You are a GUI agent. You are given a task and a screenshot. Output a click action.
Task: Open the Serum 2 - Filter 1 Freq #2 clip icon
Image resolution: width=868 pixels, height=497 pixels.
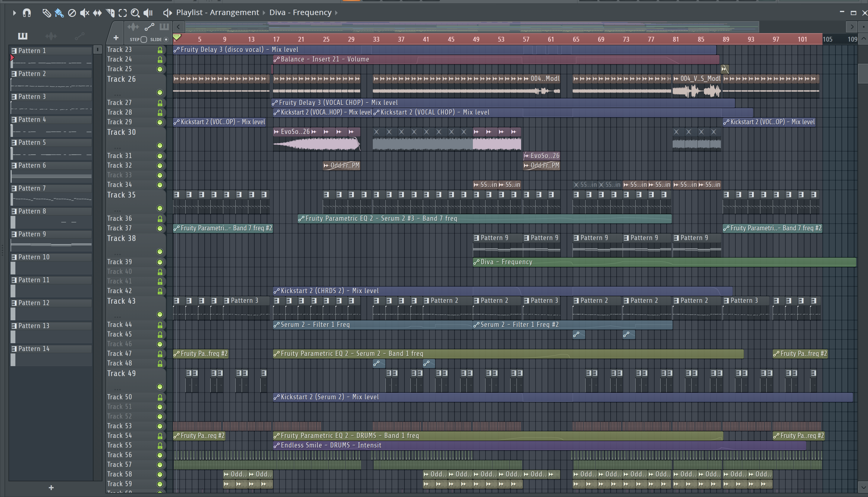(476, 325)
